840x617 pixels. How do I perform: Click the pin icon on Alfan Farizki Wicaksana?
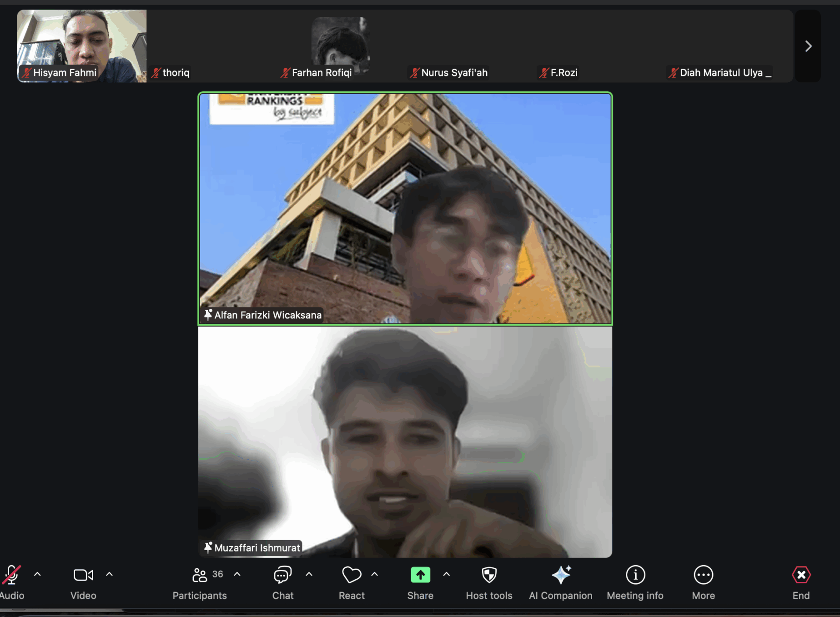tap(208, 315)
